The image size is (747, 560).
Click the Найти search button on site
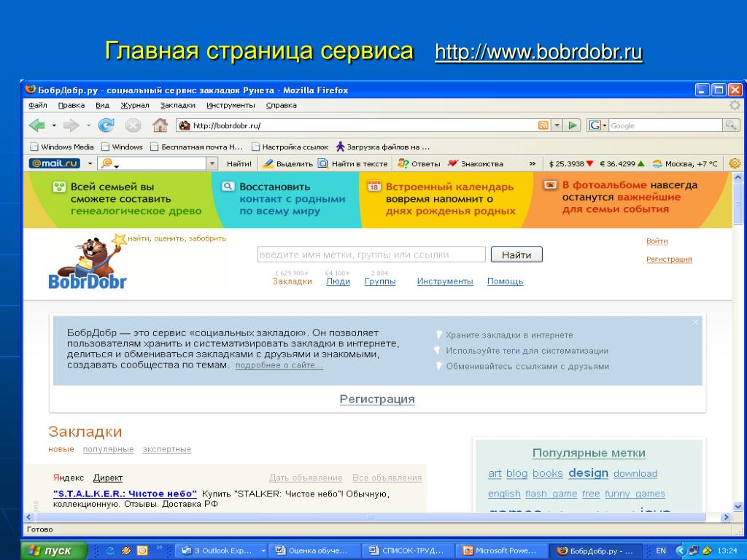[x=516, y=254]
